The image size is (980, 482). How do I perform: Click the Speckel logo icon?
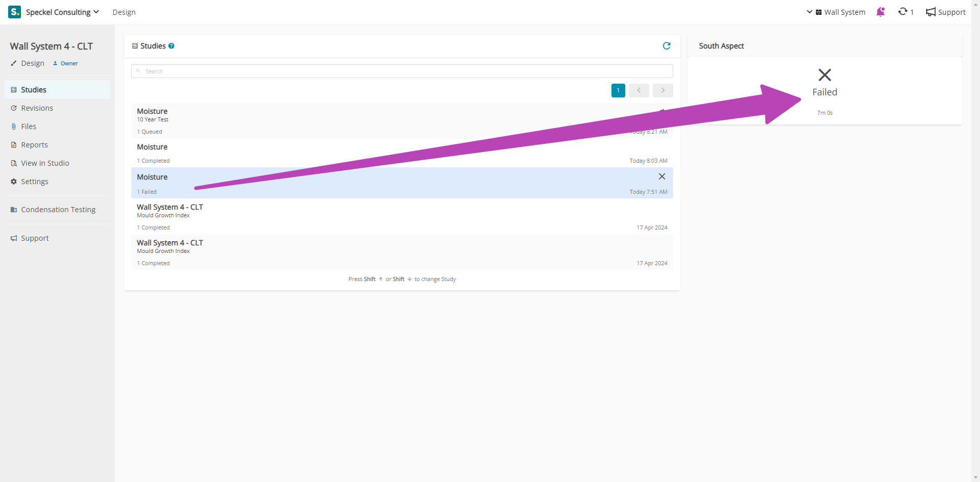point(14,12)
